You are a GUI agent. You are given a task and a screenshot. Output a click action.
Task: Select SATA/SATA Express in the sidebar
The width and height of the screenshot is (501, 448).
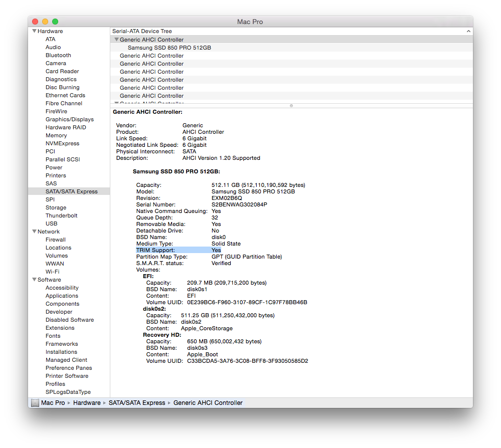coord(69,191)
